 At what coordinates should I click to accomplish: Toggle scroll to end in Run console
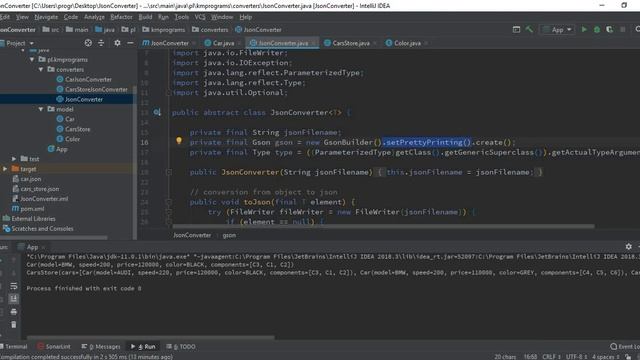pyautogui.click(x=13, y=299)
